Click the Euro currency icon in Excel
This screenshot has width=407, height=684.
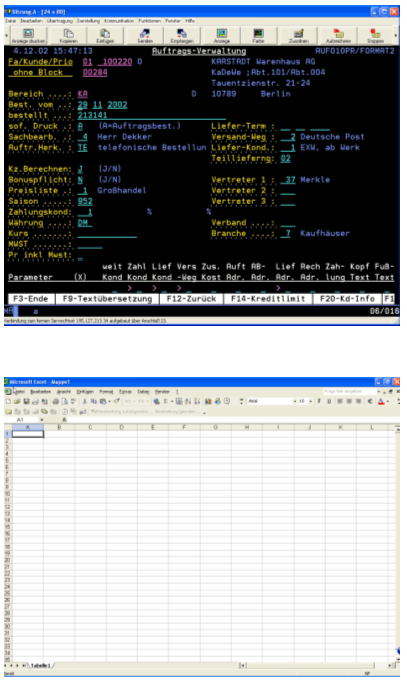coord(369,401)
